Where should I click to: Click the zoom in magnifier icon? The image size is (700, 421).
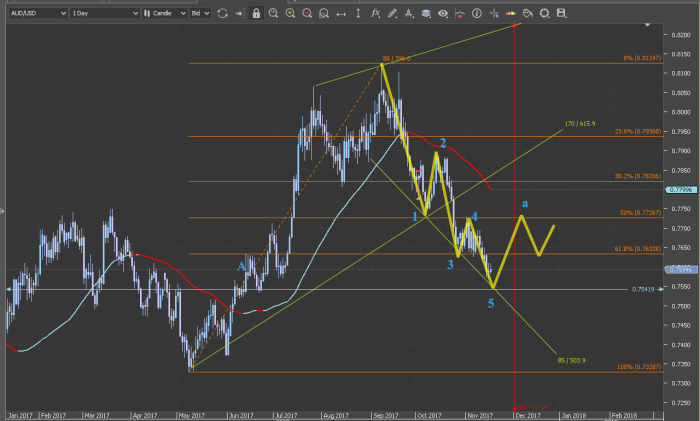tap(290, 14)
